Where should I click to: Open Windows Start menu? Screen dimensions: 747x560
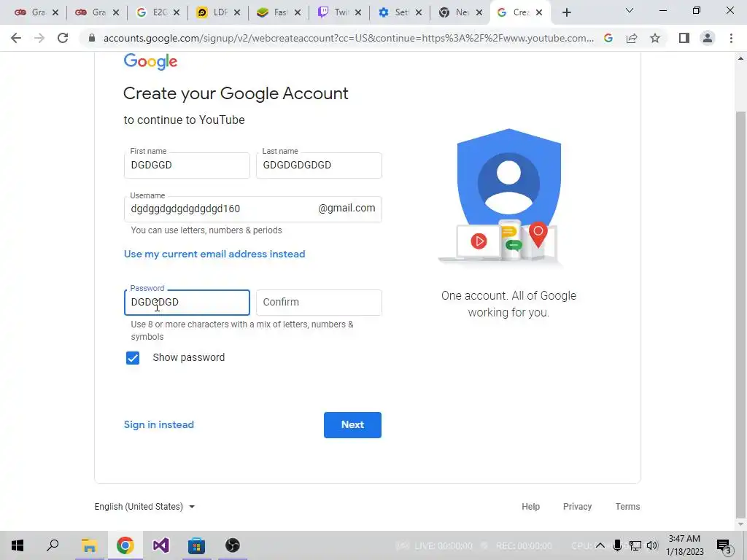[x=18, y=545]
